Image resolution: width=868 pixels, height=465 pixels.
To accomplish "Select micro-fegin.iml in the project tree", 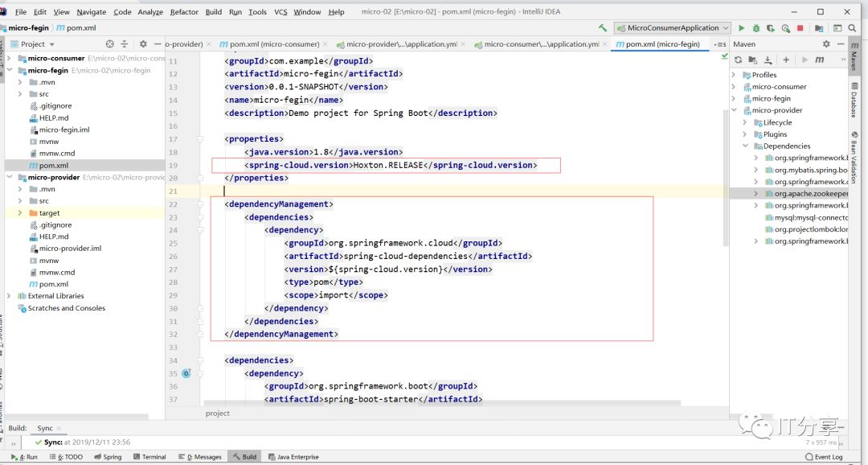I will [x=64, y=130].
